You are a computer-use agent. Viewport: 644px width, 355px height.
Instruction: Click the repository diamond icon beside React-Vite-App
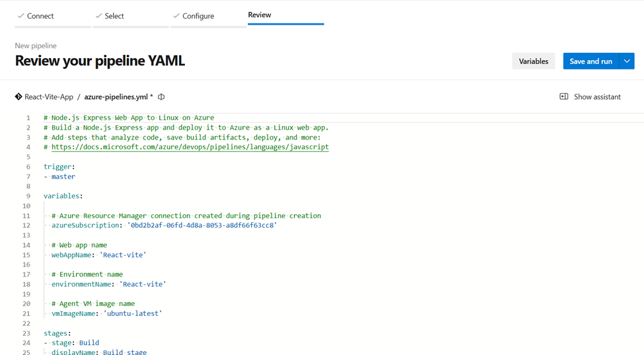(18, 97)
